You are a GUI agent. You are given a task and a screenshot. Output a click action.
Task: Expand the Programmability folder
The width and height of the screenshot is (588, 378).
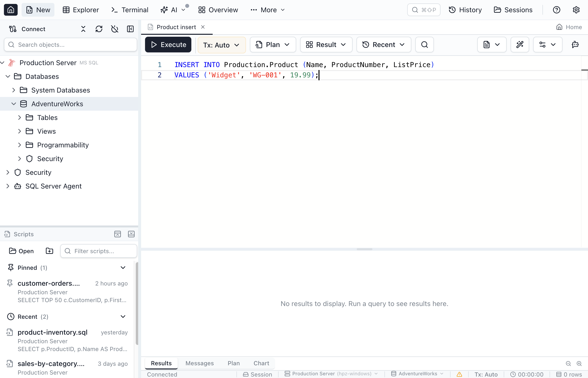pos(20,145)
